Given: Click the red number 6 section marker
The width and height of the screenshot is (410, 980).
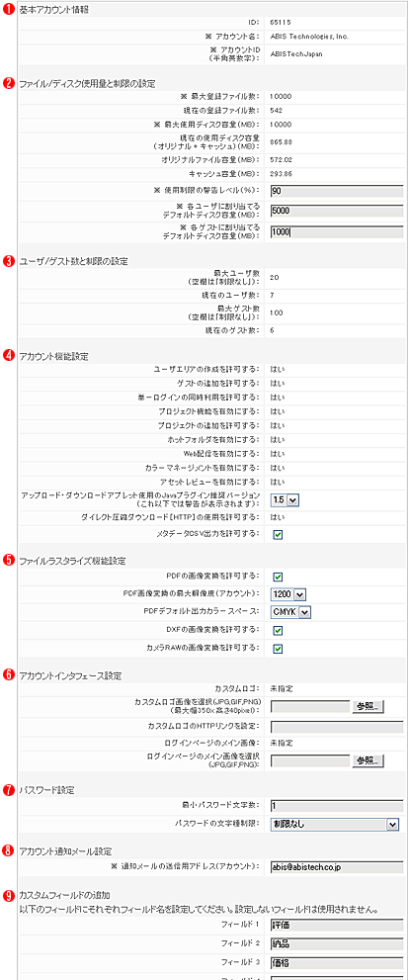Looking at the screenshot, I should pyautogui.click(x=9, y=675).
